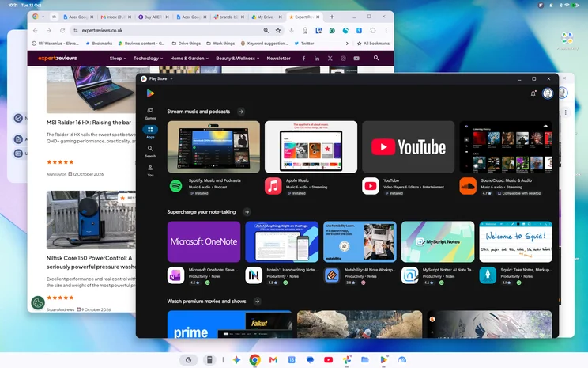588x368 pixels.
Task: Open Search in the Play Store sidebar
Action: click(150, 151)
